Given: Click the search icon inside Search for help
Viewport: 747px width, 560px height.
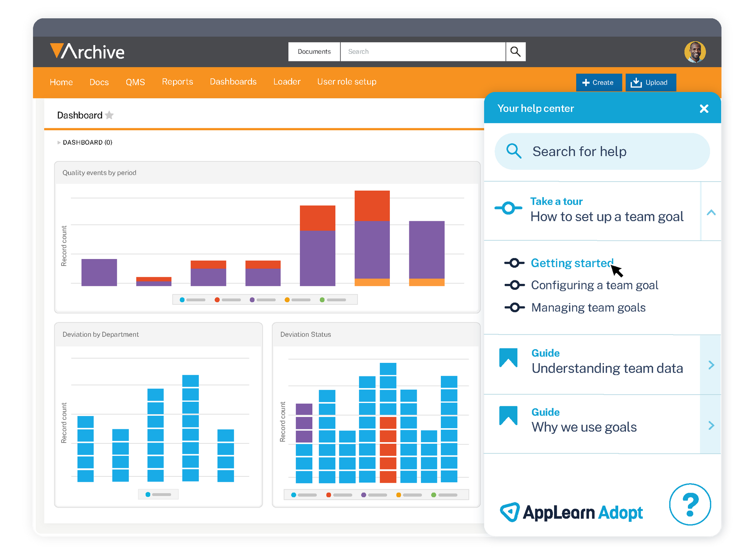Looking at the screenshot, I should (x=514, y=151).
